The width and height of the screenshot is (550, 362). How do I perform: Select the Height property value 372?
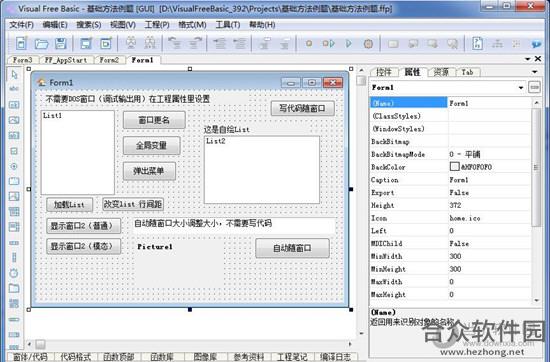pos(455,206)
